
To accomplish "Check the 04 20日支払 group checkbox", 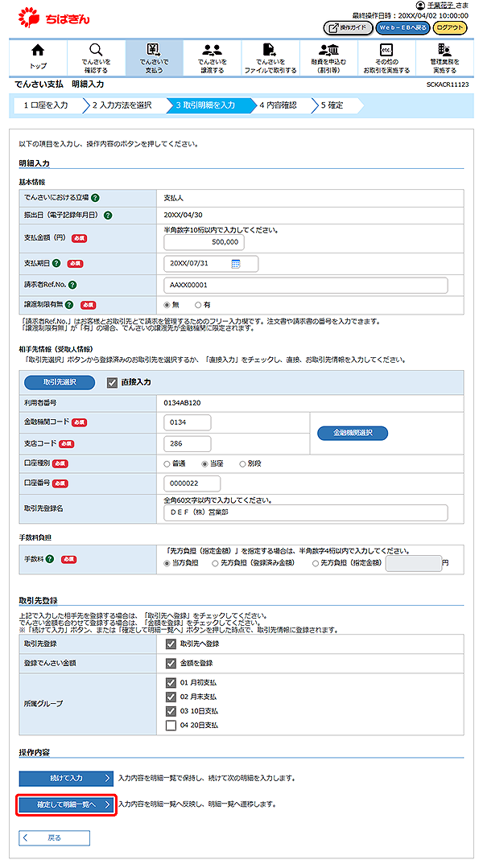I will coord(170,725).
